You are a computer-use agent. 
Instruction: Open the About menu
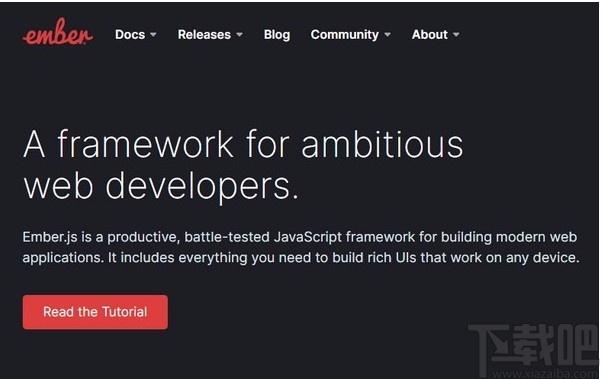(430, 35)
